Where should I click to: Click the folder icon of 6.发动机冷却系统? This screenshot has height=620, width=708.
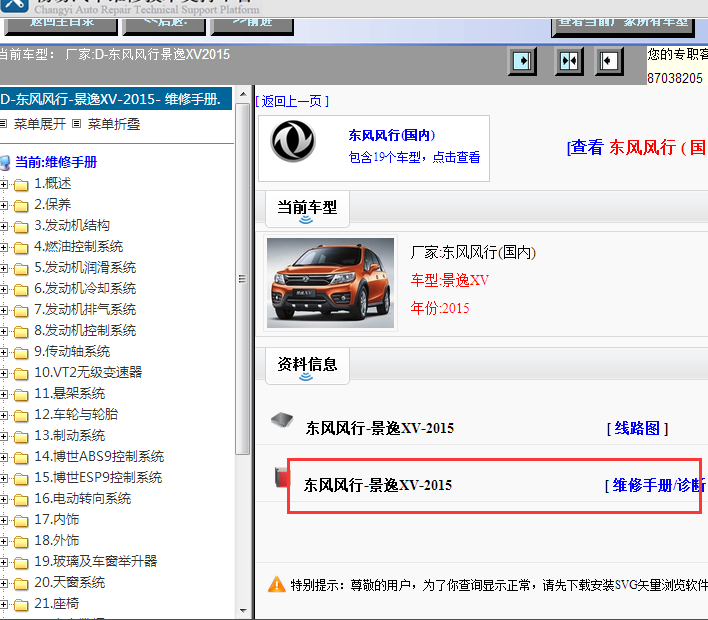pos(21,290)
